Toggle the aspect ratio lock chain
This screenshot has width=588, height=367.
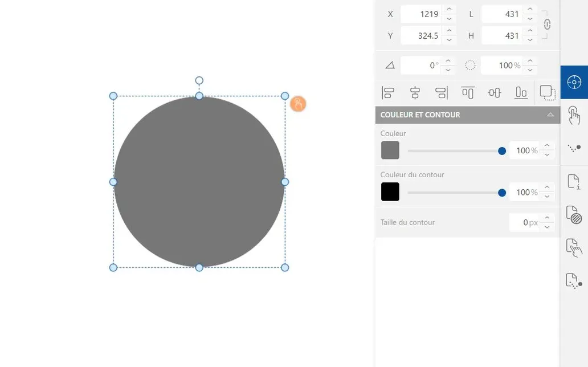pos(547,25)
